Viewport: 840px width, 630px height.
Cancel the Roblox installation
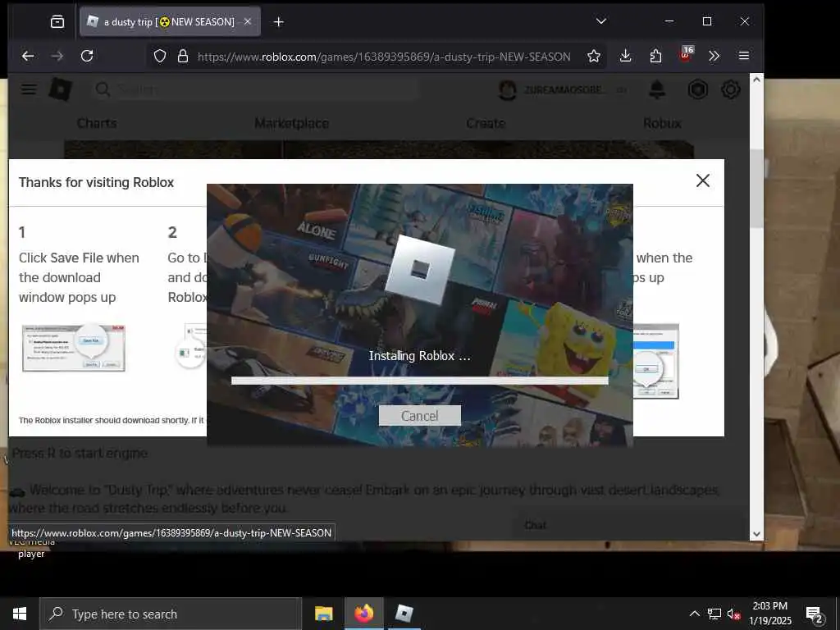(419, 416)
